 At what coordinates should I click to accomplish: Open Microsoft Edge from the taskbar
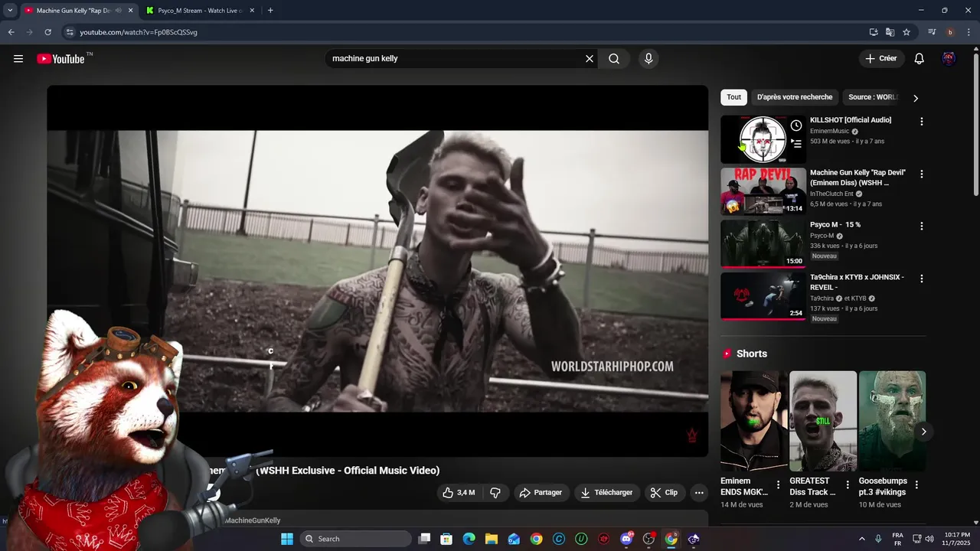pyautogui.click(x=469, y=539)
